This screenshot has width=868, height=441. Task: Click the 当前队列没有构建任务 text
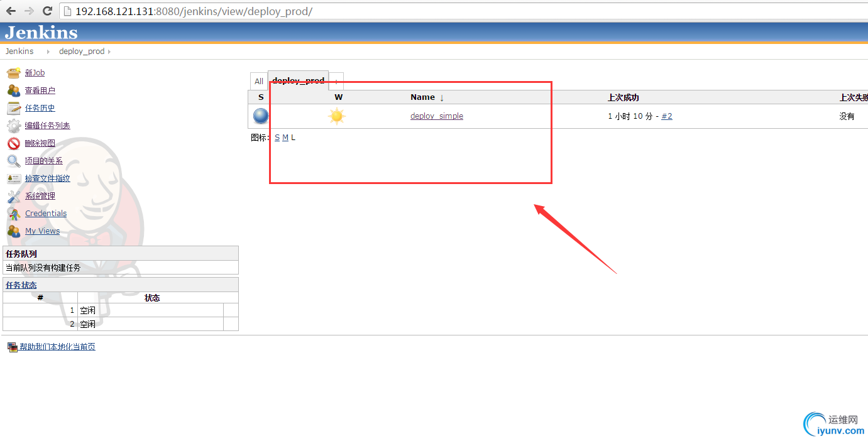[x=43, y=268]
